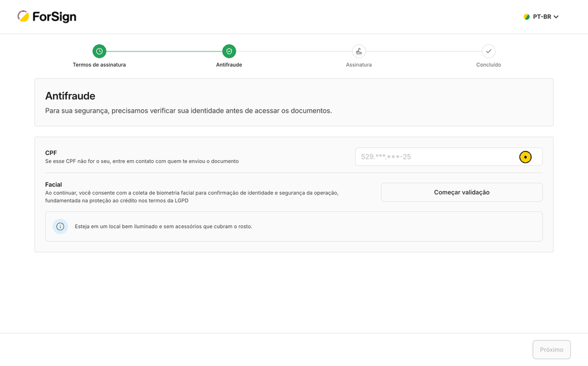The width and height of the screenshot is (588, 366).
Task: Click the checkmark icon for Concluído step
Action: pyautogui.click(x=489, y=51)
